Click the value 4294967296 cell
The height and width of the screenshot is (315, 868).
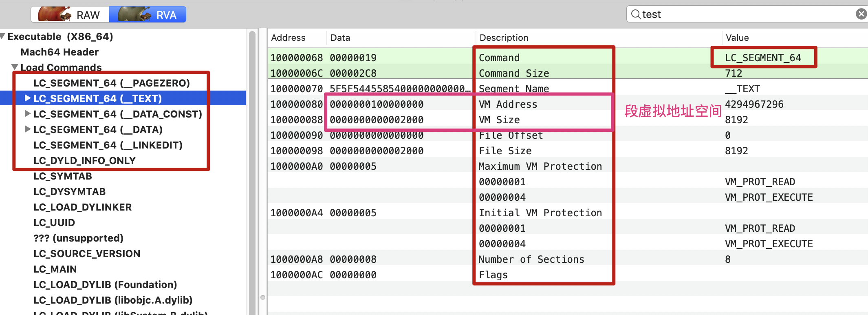[754, 104]
